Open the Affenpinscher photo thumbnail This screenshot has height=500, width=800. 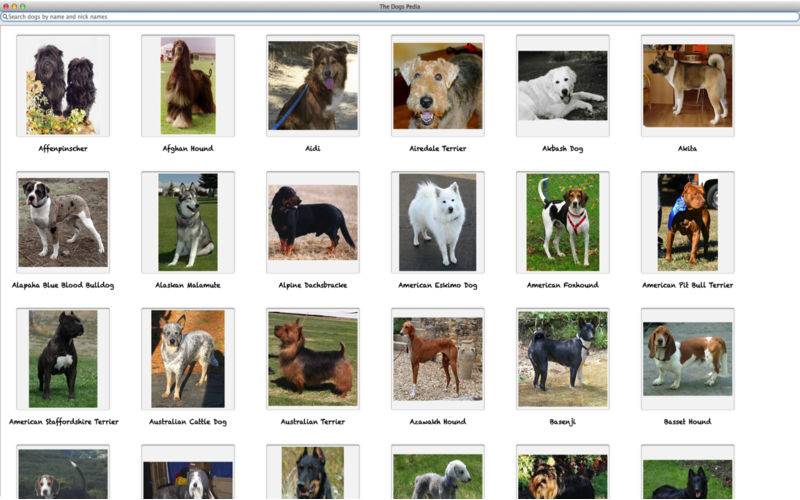63,86
